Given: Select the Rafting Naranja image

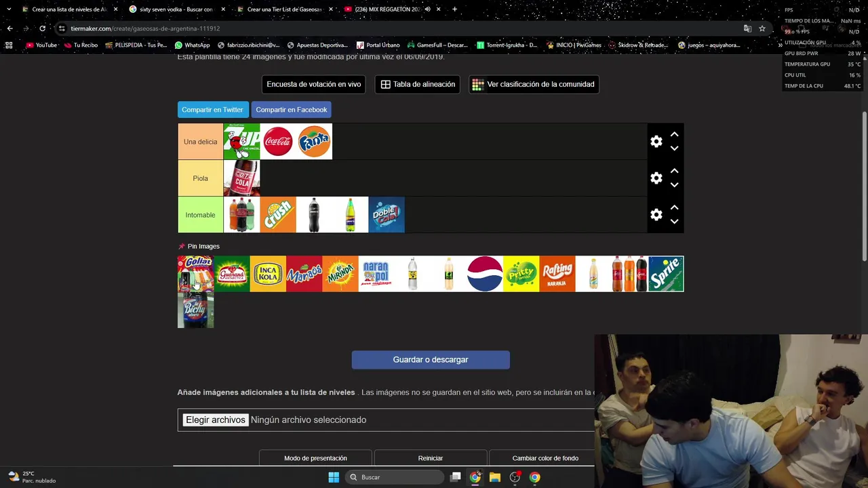Looking at the screenshot, I should point(557,274).
